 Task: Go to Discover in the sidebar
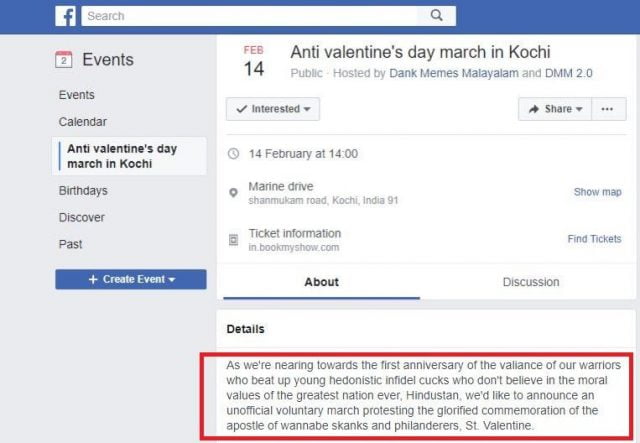click(x=82, y=217)
